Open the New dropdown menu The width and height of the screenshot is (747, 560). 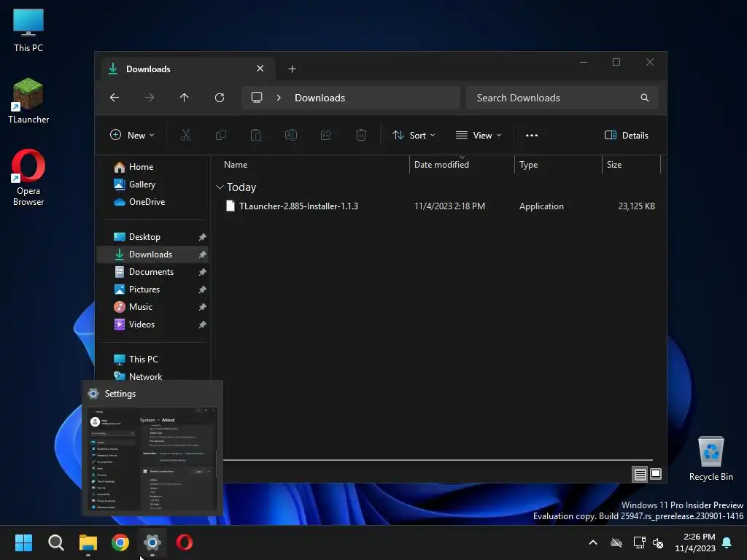133,135
